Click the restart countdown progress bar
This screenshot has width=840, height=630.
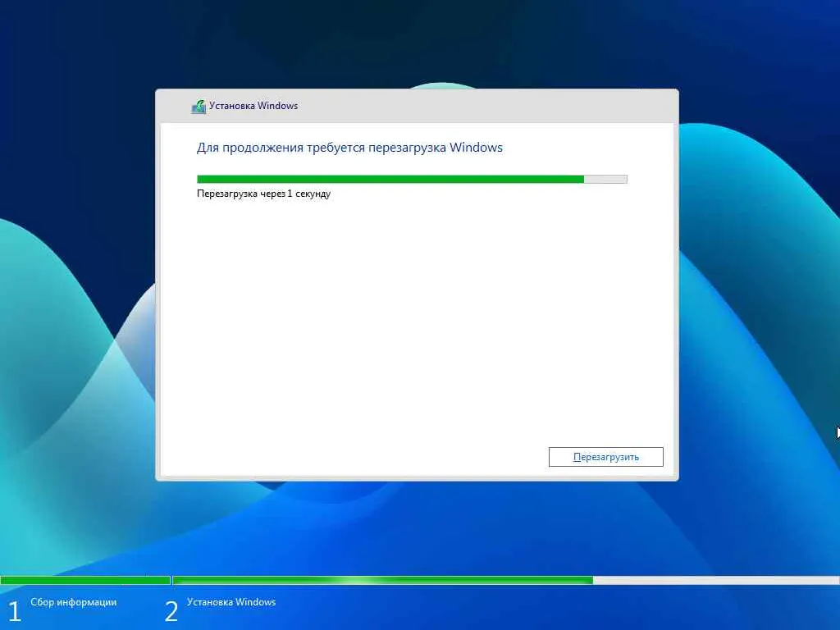(412, 179)
